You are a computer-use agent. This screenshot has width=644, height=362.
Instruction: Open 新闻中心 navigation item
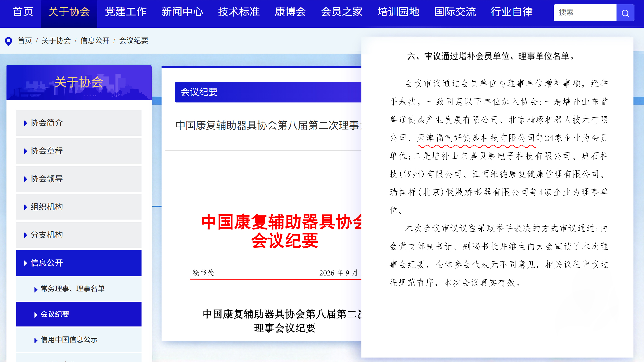click(x=182, y=12)
